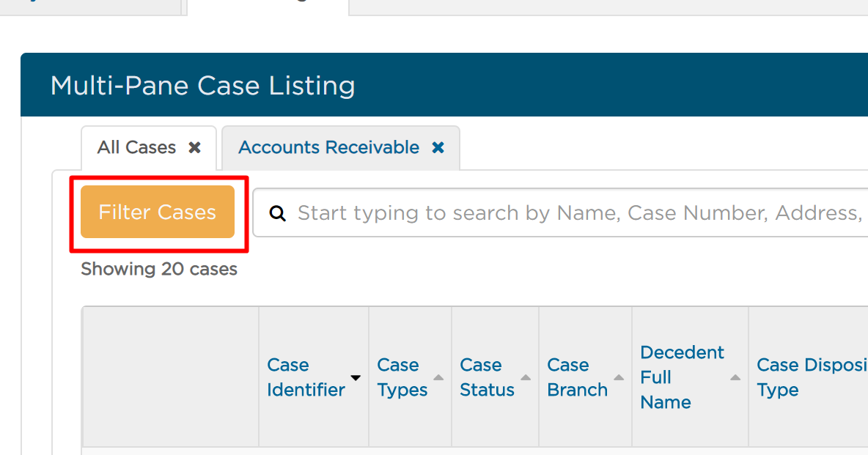Sort by Case Types arrow
Screen dimensions: 868x455
click(x=438, y=377)
